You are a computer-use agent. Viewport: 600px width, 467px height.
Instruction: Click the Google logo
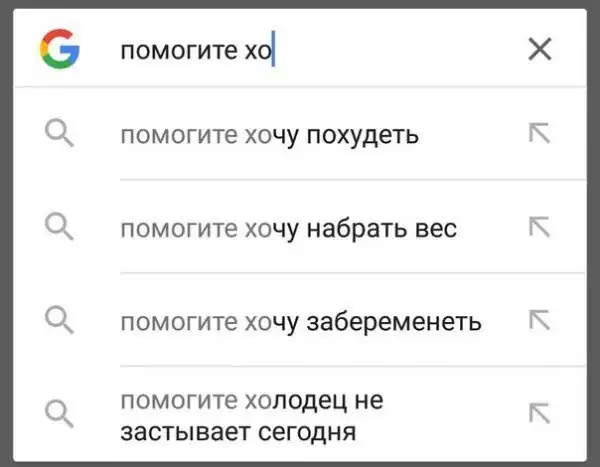pyautogui.click(x=60, y=48)
